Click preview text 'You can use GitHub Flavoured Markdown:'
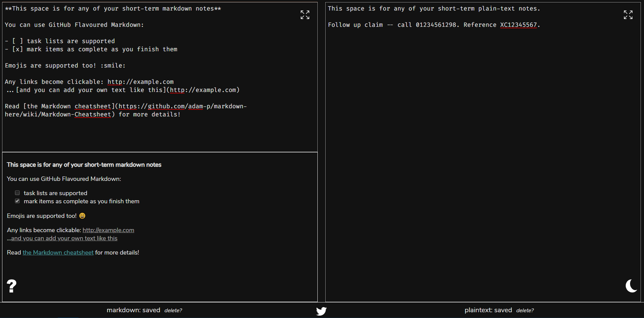644x318 pixels. (64, 179)
